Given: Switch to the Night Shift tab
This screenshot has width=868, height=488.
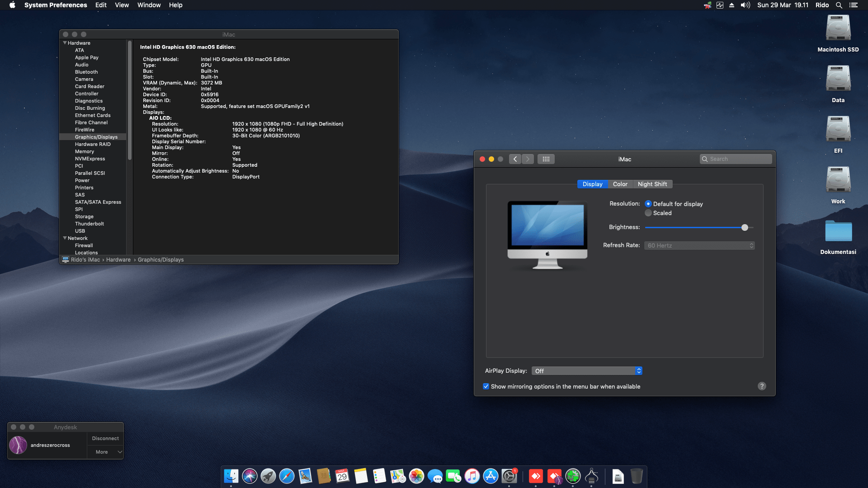Looking at the screenshot, I should [652, 184].
